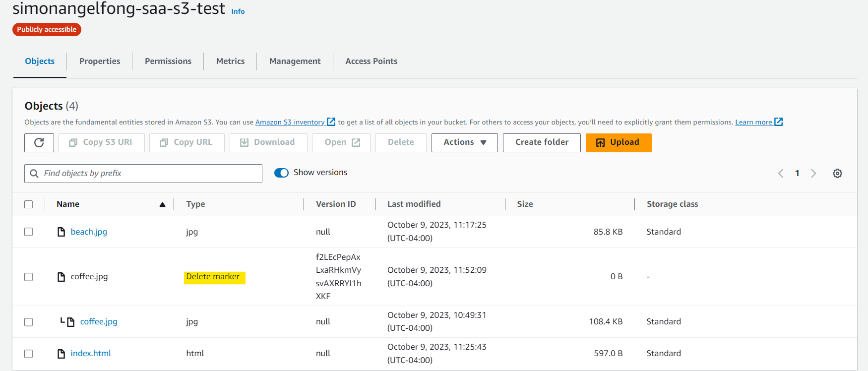Select the Delete marker row checkbox
This screenshot has height=371, width=868.
[x=29, y=277]
